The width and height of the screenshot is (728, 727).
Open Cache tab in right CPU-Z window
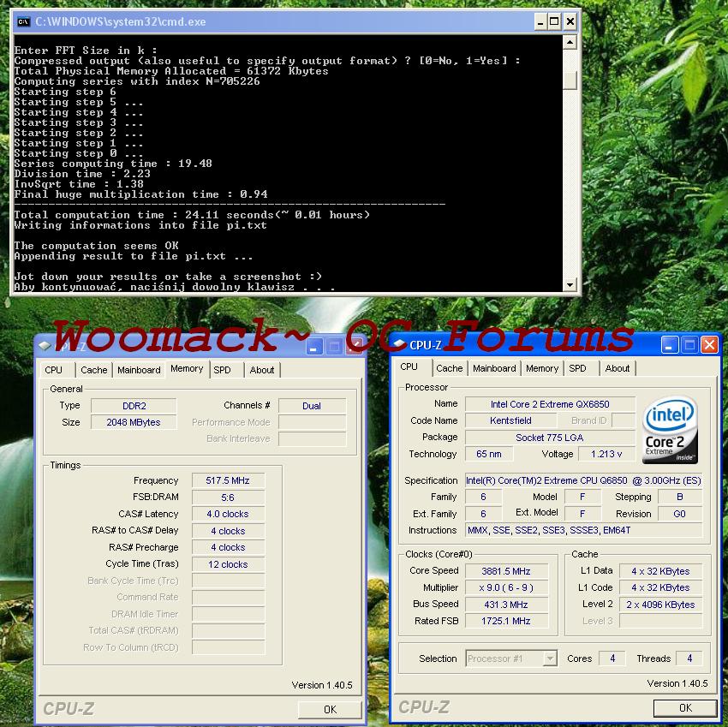450,368
